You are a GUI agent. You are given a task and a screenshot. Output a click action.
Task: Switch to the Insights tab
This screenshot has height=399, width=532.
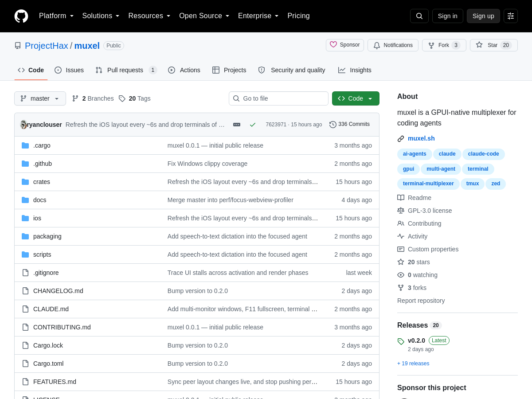(x=355, y=70)
